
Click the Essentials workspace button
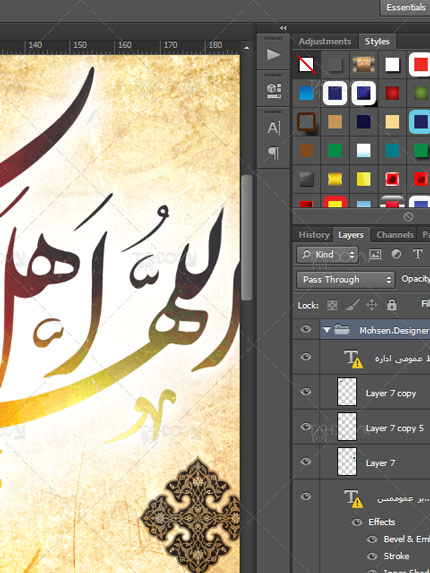pyautogui.click(x=406, y=7)
